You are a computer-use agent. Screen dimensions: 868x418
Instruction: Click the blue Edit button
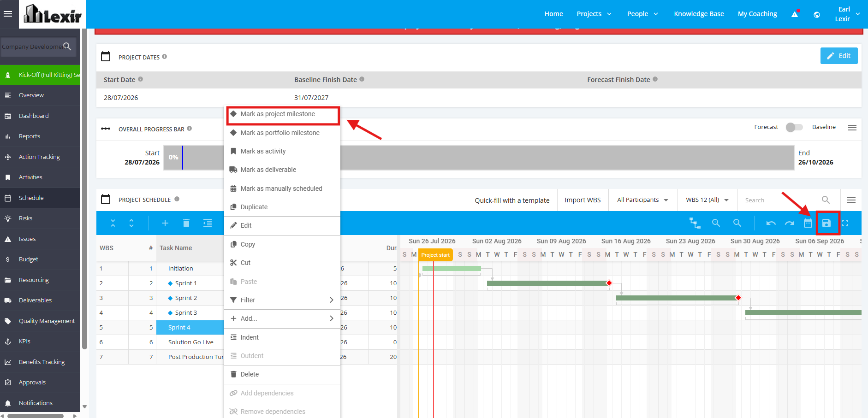pos(839,56)
